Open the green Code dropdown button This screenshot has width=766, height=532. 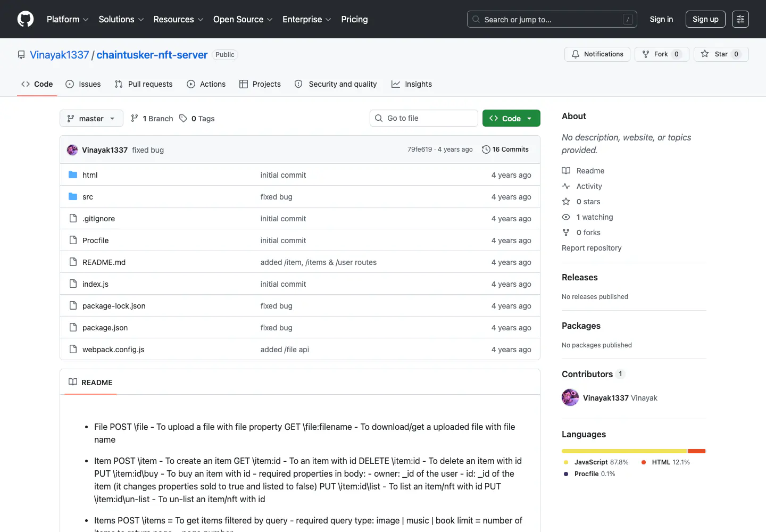coord(511,118)
